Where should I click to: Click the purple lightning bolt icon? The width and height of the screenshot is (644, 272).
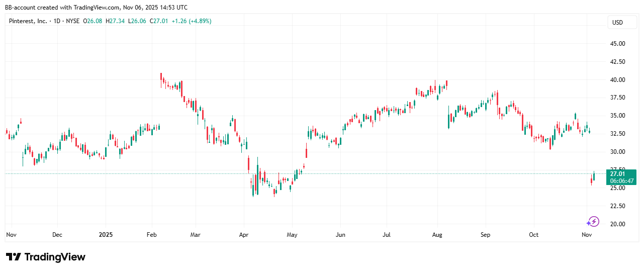[593, 222]
